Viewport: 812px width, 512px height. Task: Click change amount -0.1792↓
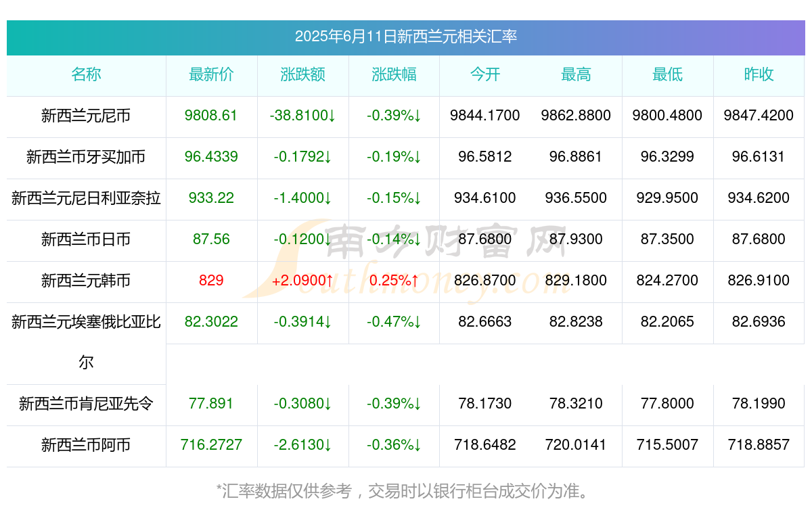(302, 157)
